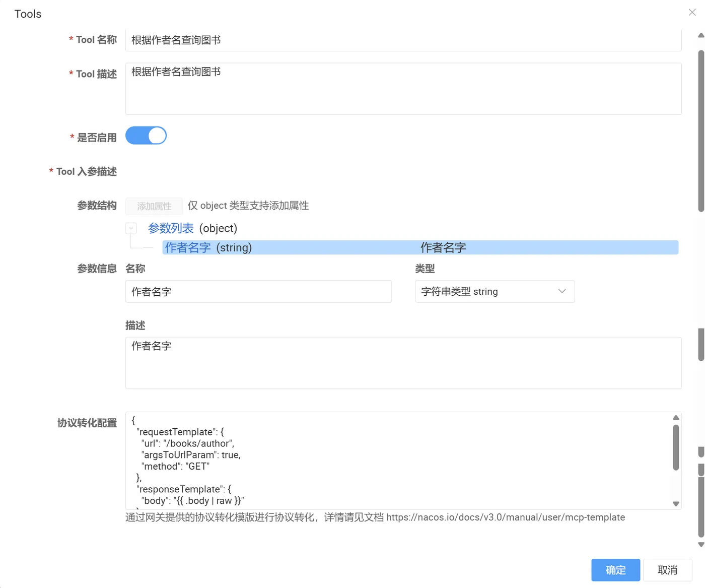Screen dimensions: 705x588
Task: Click into the Tool 描述 text area
Action: pos(403,89)
